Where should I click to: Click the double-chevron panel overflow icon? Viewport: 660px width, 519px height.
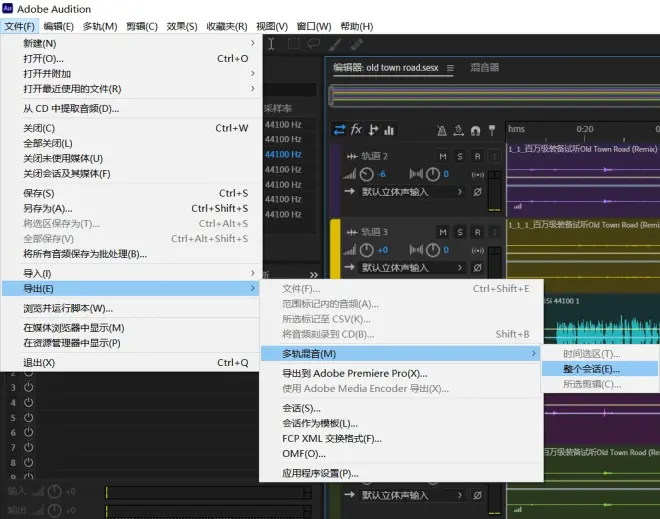tap(314, 275)
